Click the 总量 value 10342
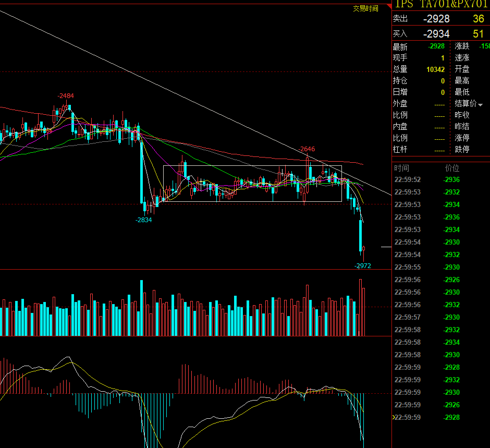Image resolution: width=490 pixels, height=448 pixels. pos(436,69)
